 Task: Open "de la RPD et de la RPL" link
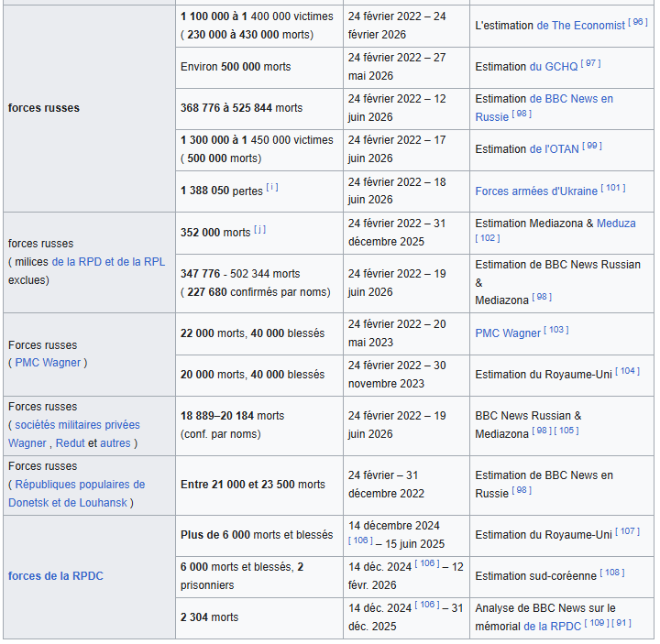108,262
